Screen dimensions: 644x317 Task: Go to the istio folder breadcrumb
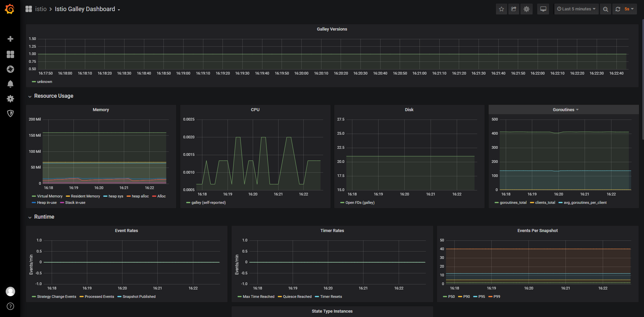pos(41,9)
